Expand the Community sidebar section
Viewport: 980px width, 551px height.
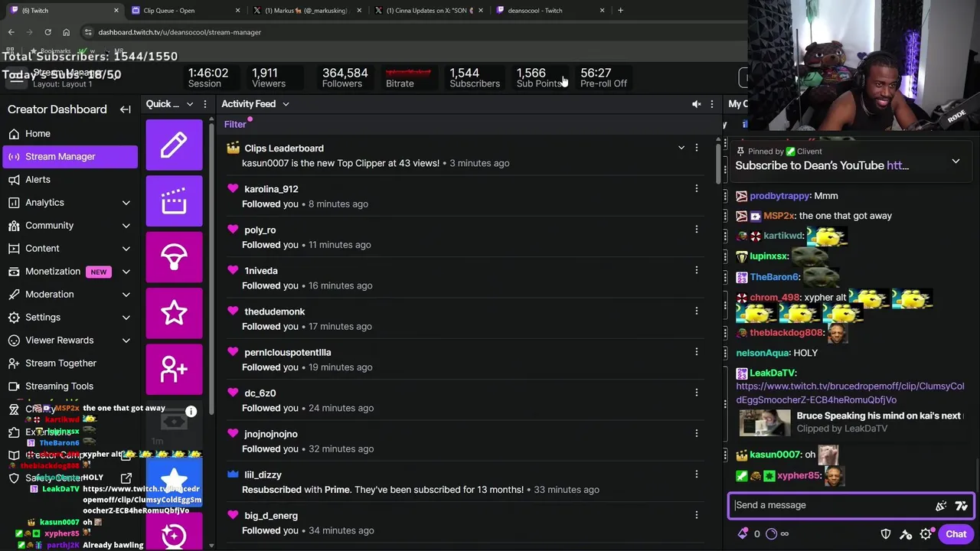(x=126, y=226)
